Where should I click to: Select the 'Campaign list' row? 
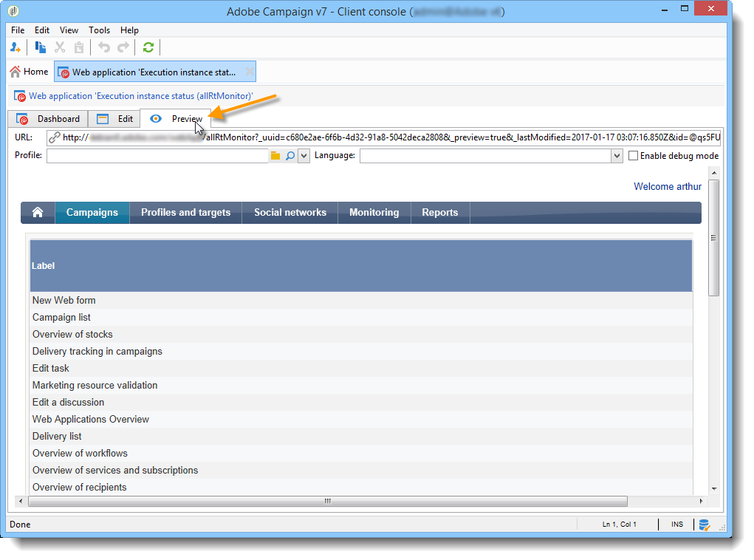click(361, 318)
